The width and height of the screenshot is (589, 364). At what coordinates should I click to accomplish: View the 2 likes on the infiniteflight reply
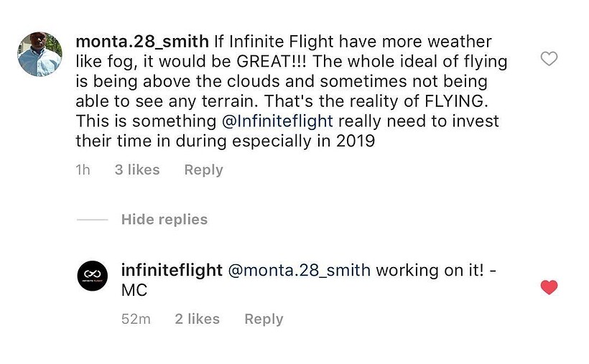coord(198,319)
